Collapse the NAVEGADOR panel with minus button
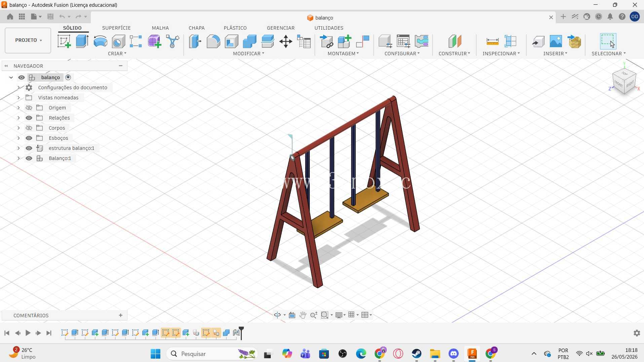This screenshot has height=362, width=644. tap(120, 66)
